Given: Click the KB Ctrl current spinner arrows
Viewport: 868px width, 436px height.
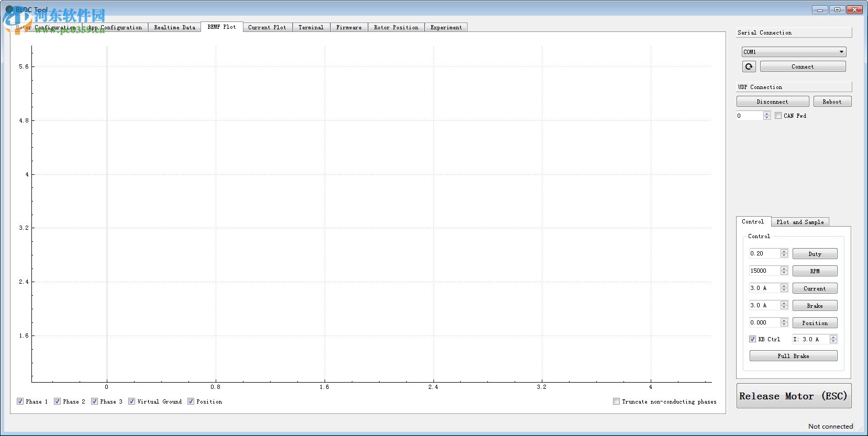Looking at the screenshot, I should coord(833,339).
